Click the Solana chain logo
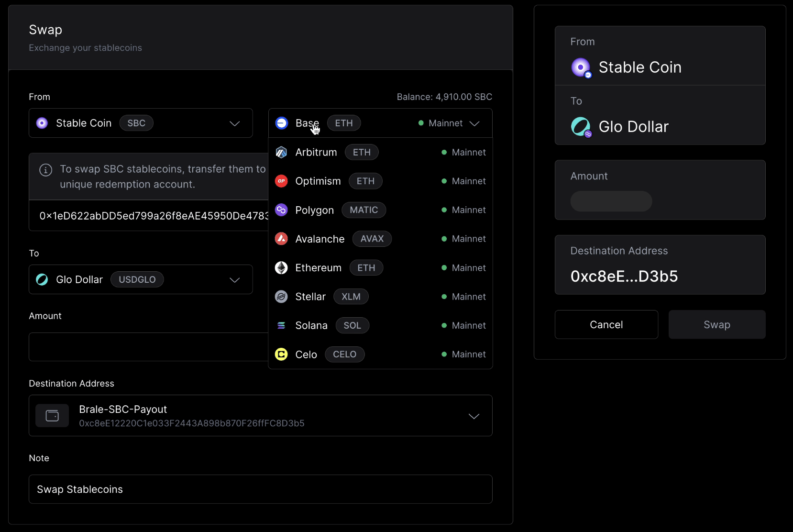793x532 pixels. coord(281,325)
